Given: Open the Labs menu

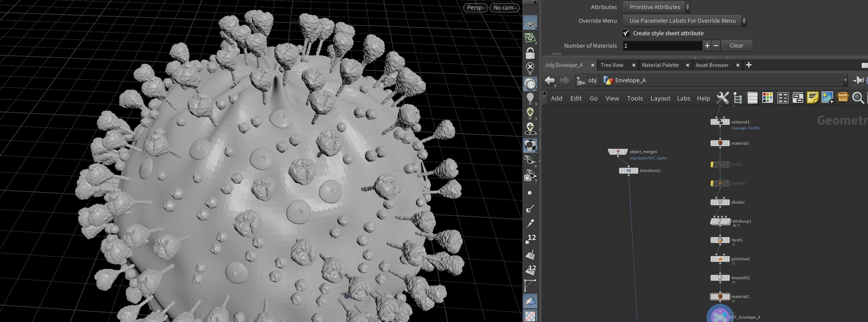Looking at the screenshot, I should 684,98.
